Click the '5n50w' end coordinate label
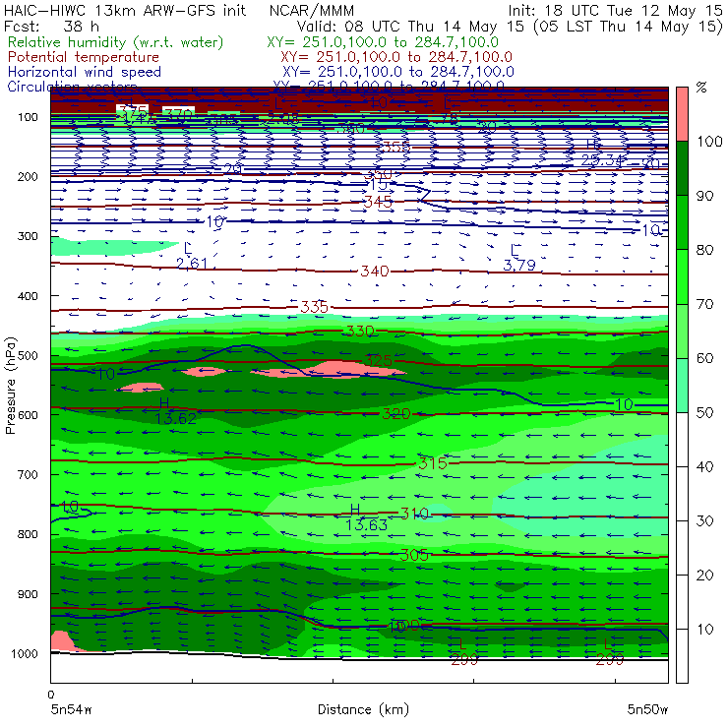Image resolution: width=728 pixels, height=728 pixels. point(647,709)
